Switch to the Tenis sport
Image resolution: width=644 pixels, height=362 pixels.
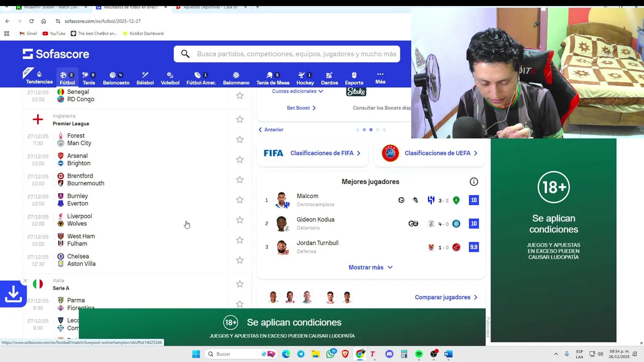point(89,77)
